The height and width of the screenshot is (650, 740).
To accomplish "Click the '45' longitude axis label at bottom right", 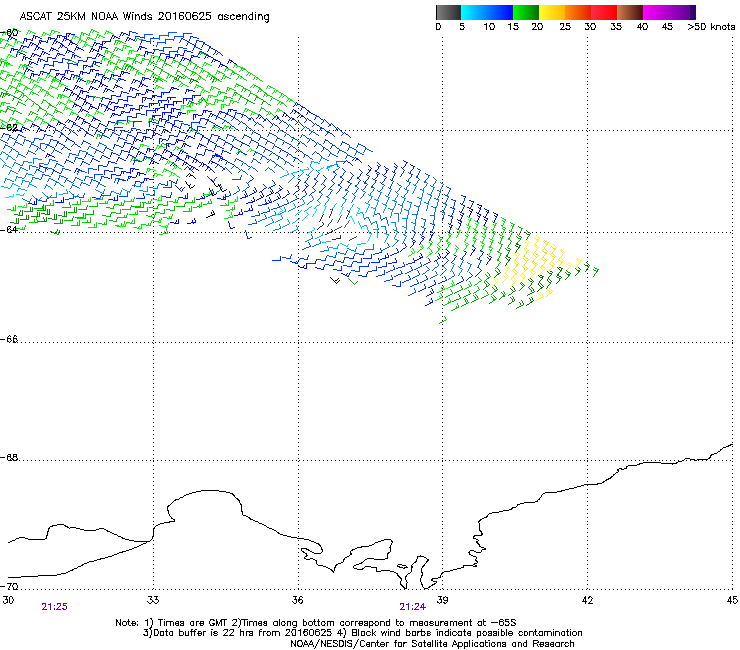I will click(732, 600).
